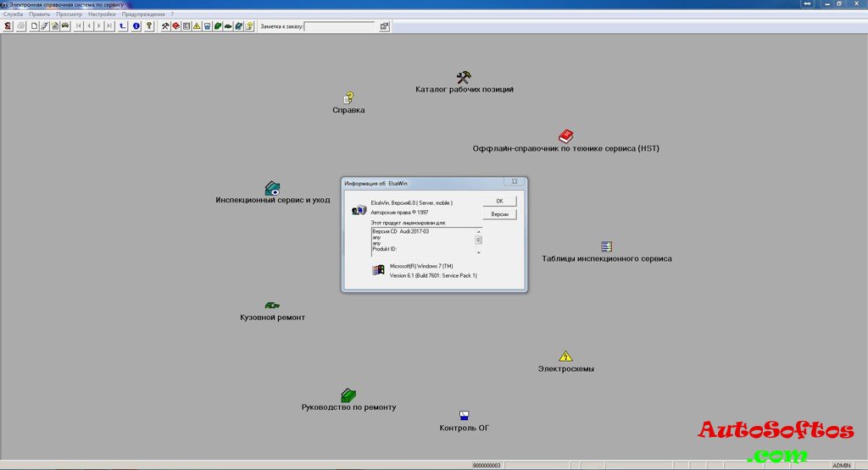Open Инспекционный сервис и уход icon
The height and width of the screenshot is (470, 868).
click(272, 188)
